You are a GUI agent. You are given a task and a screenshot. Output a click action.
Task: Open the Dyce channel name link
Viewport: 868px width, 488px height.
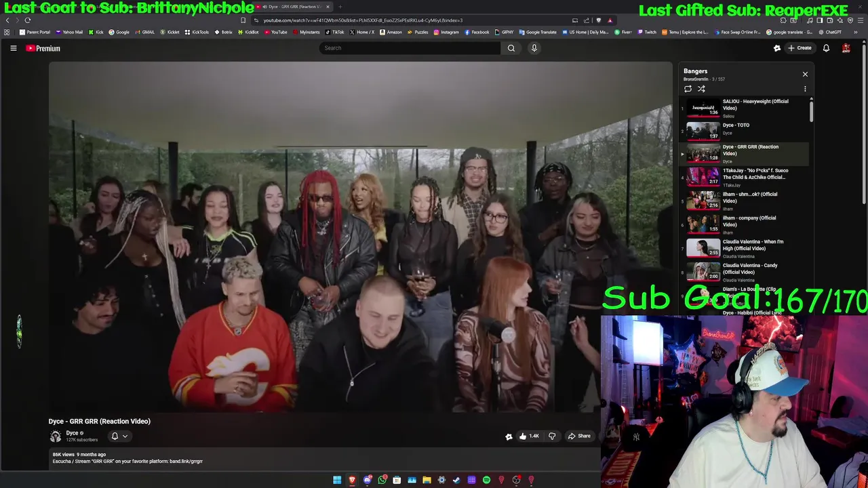(72, 433)
